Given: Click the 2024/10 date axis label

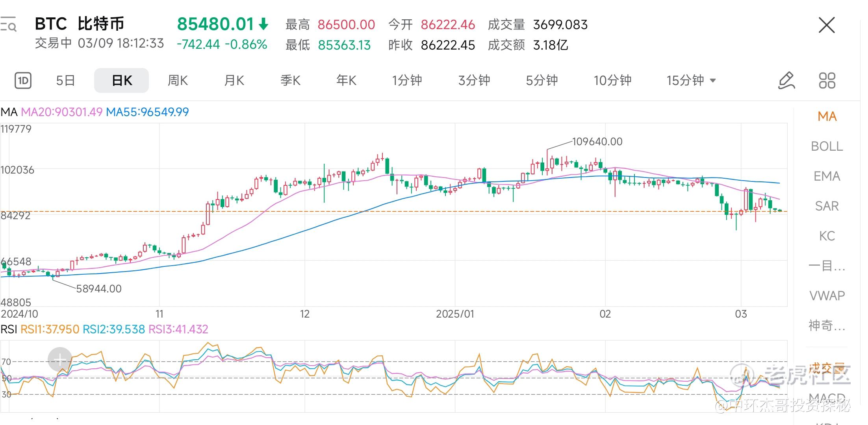Looking at the screenshot, I should click(x=20, y=314).
